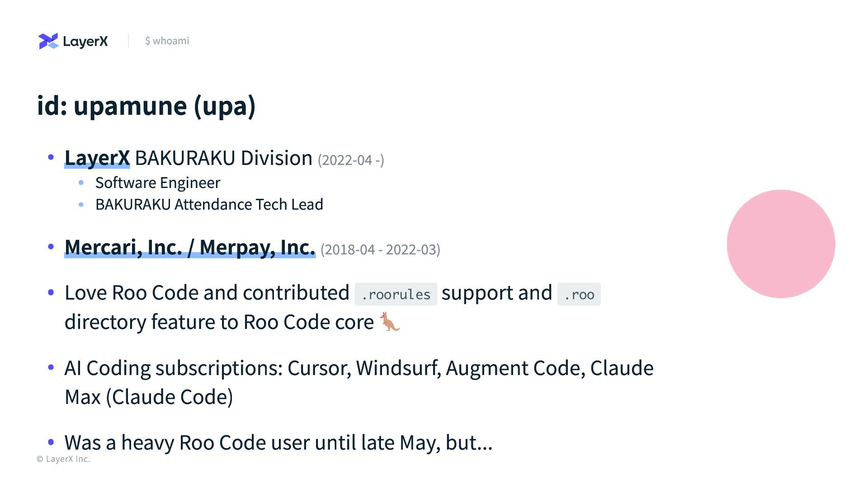Click the pink circle avatar
Viewport: 868px width, 488px height.
pos(781,244)
